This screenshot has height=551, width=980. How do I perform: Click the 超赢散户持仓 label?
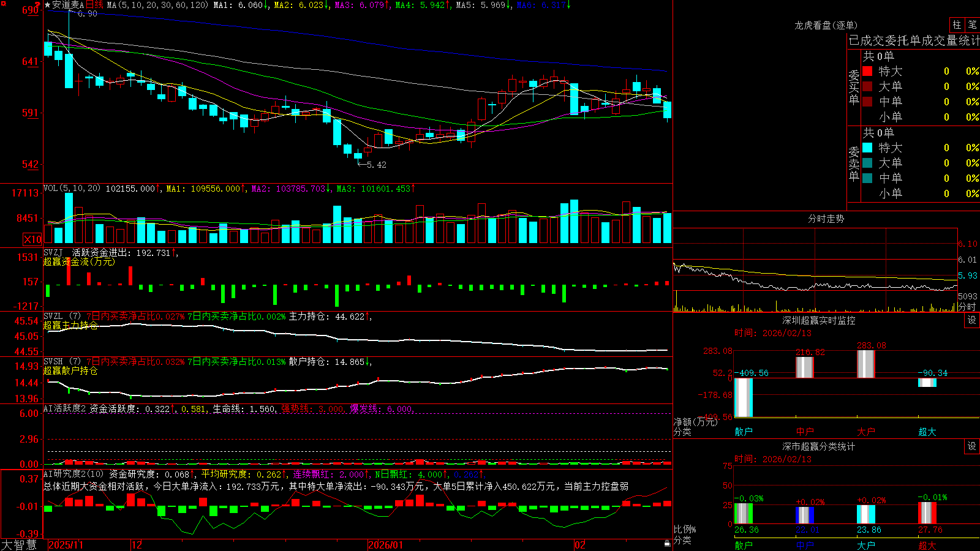tap(70, 370)
